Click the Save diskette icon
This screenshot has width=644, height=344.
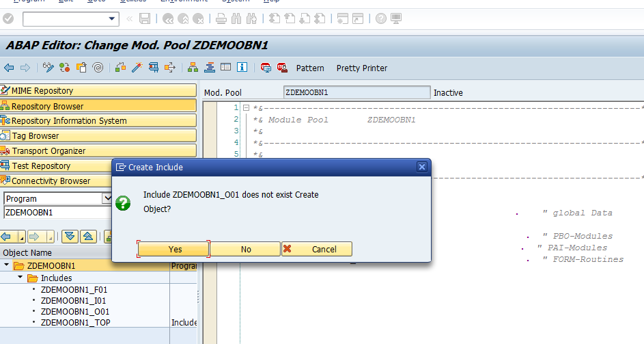click(145, 18)
